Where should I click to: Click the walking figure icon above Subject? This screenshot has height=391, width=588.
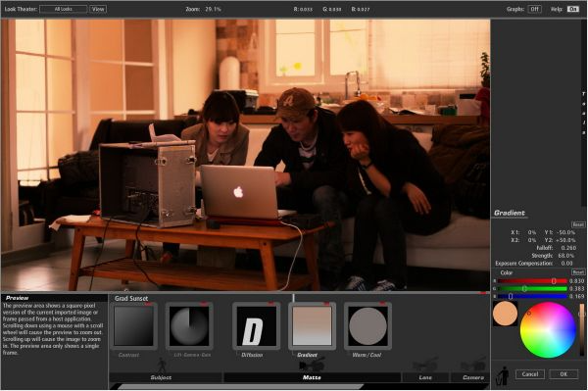[x=162, y=366]
